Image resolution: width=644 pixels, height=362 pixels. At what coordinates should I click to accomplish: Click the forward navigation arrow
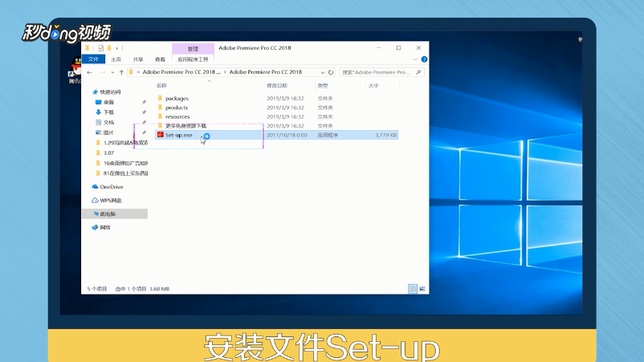click(x=102, y=72)
